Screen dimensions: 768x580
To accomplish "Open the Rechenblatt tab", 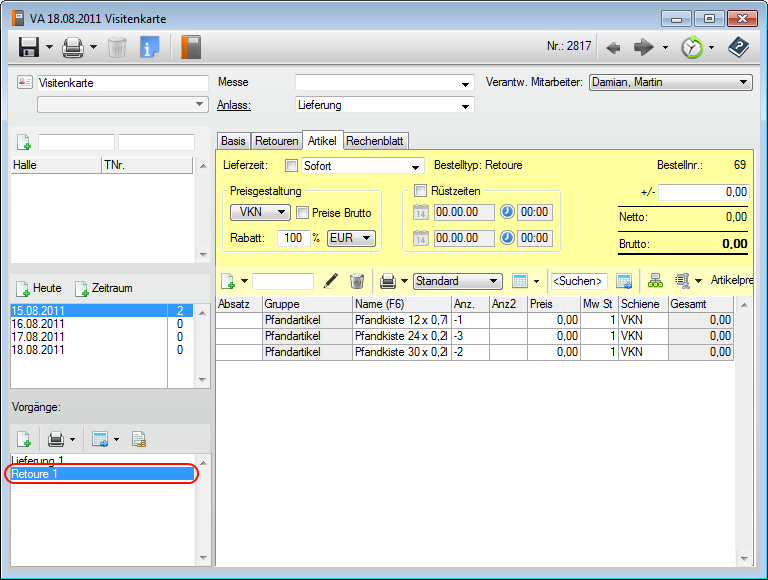I will coord(376,141).
